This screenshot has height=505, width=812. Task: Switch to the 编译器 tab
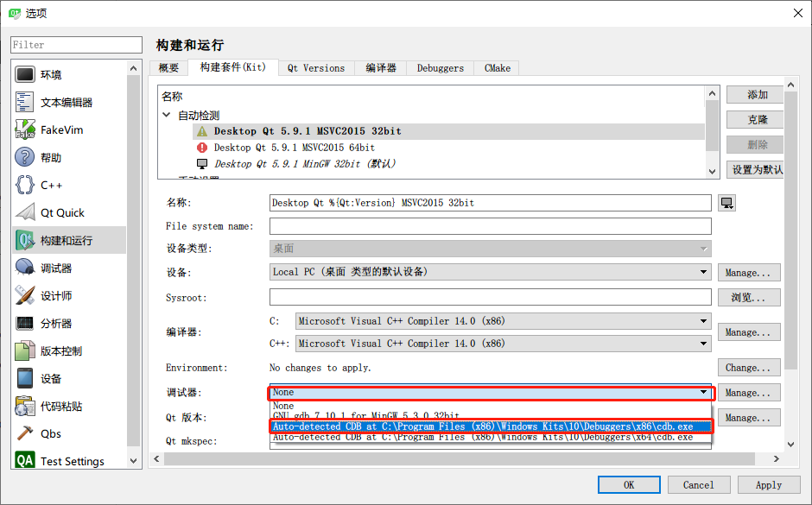pyautogui.click(x=381, y=68)
